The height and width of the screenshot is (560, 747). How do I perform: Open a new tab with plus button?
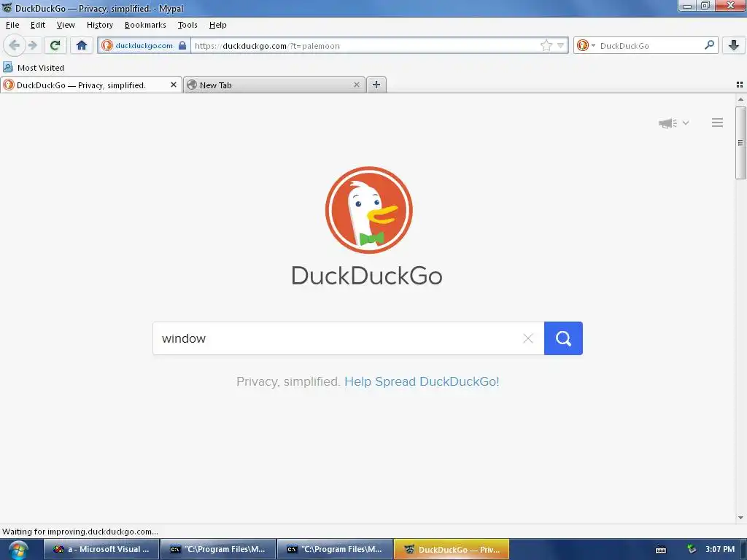click(376, 85)
